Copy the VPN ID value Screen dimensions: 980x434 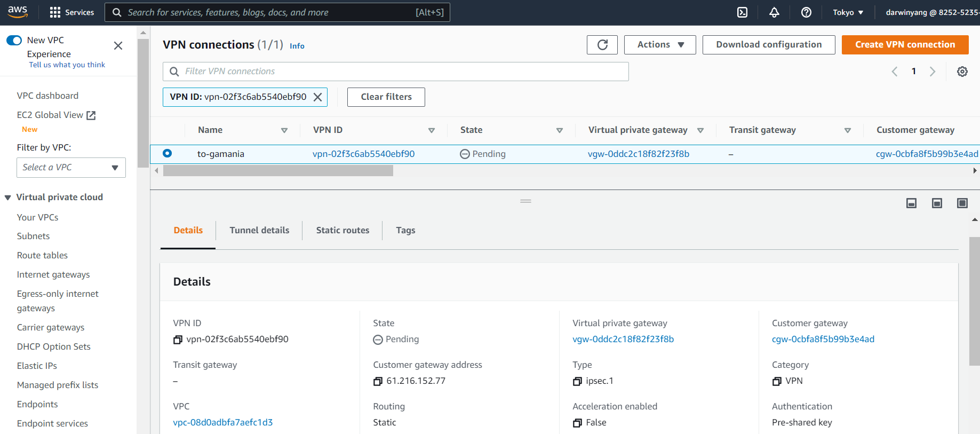click(x=178, y=340)
